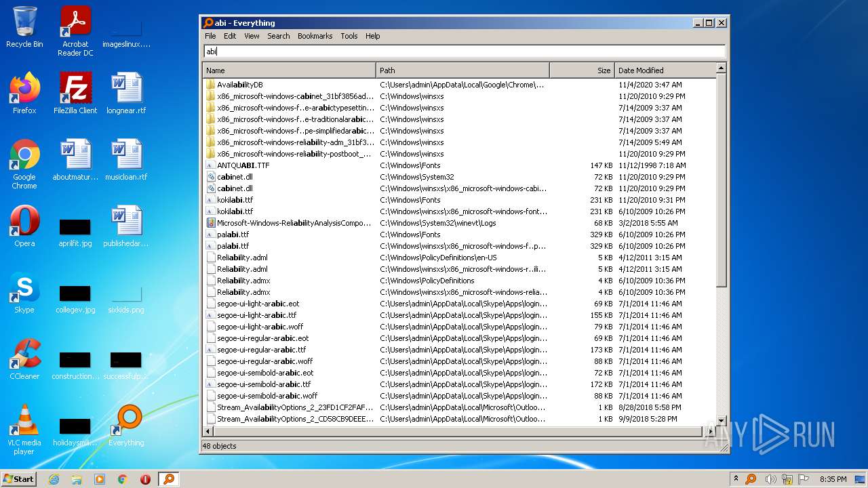Select longnear.rtf document on desktop
This screenshot has height=488, width=868.
point(126,94)
